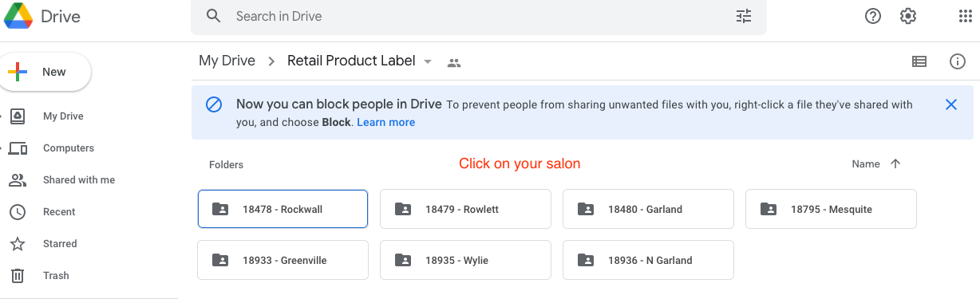Click in the Search in Drive field
980x303 pixels.
[x=479, y=16]
